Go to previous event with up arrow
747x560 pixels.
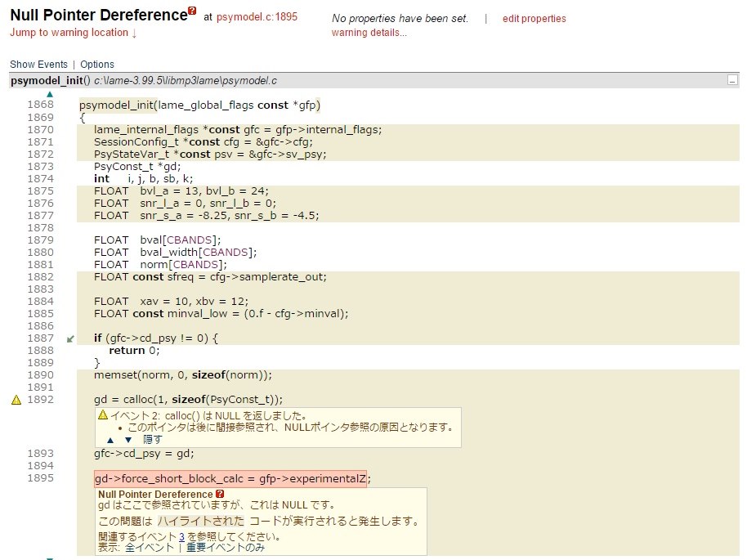point(110,440)
